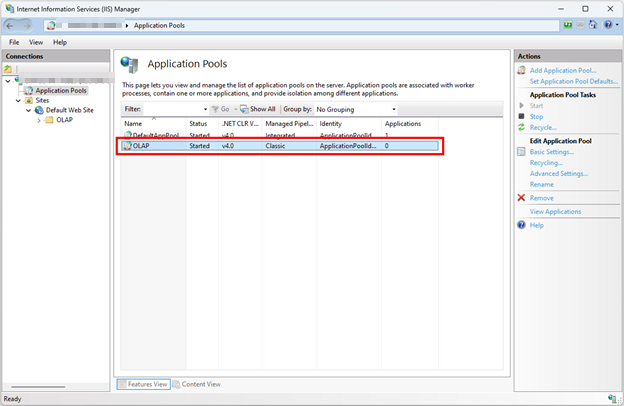
Task: Sort by the Applications column header
Action: [x=410, y=124]
